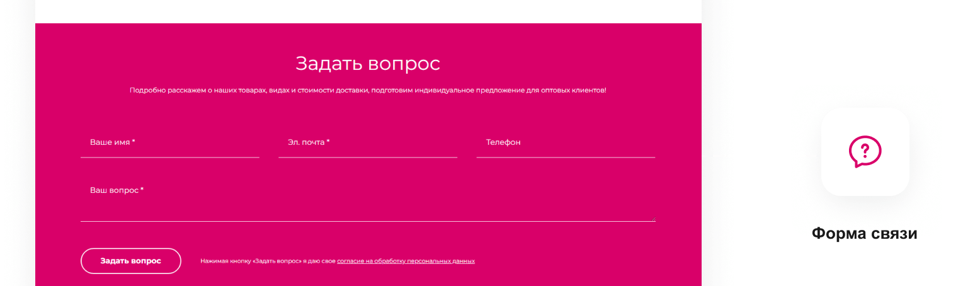This screenshot has height=286, width=980.
Task: Click the required asterisk next to Эл. почта
Action: (328, 142)
